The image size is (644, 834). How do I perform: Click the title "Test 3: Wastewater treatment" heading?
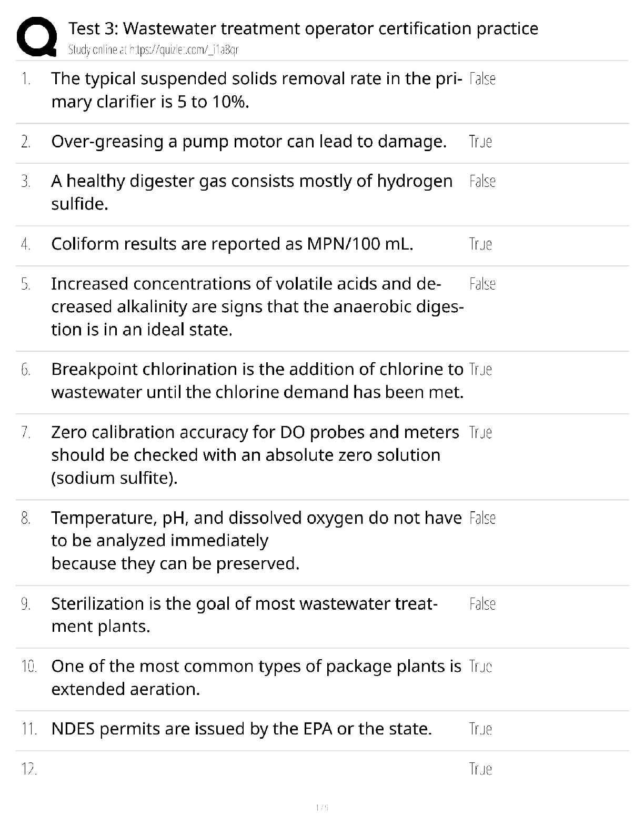coord(303,28)
